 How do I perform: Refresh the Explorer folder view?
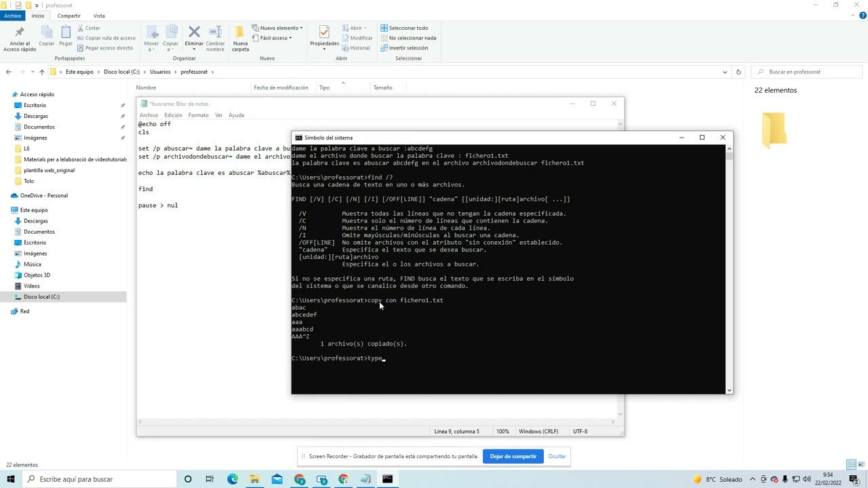point(738,72)
